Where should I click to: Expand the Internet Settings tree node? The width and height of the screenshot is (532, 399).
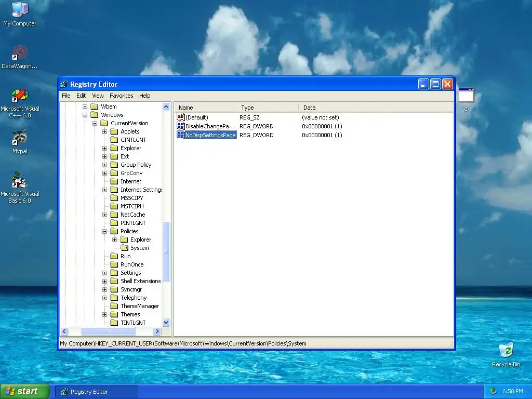coord(104,190)
